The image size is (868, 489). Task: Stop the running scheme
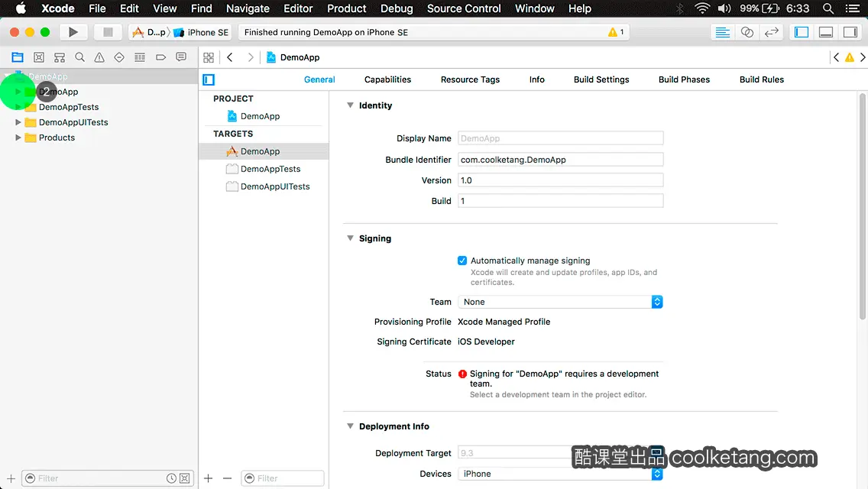(108, 32)
